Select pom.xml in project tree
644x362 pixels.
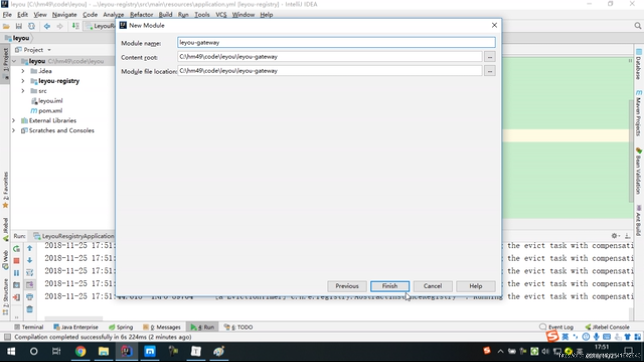point(47,111)
